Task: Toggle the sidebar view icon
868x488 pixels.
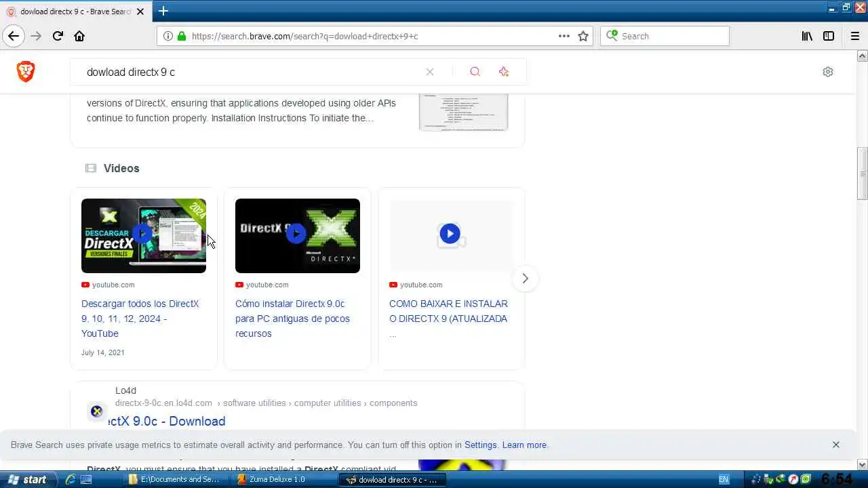Action: tap(829, 36)
